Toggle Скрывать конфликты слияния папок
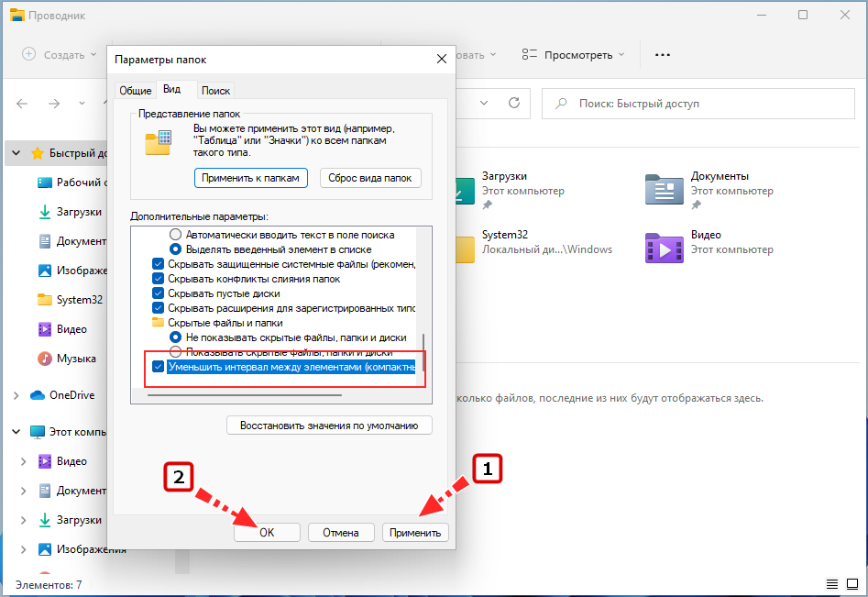Image resolution: width=868 pixels, height=597 pixels. coord(158,279)
